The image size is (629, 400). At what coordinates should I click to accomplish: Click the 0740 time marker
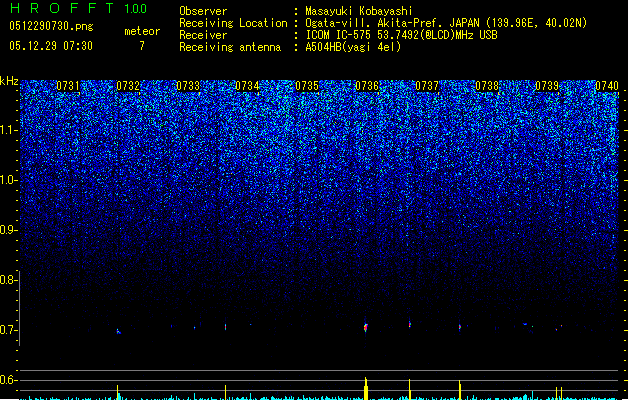[607, 86]
